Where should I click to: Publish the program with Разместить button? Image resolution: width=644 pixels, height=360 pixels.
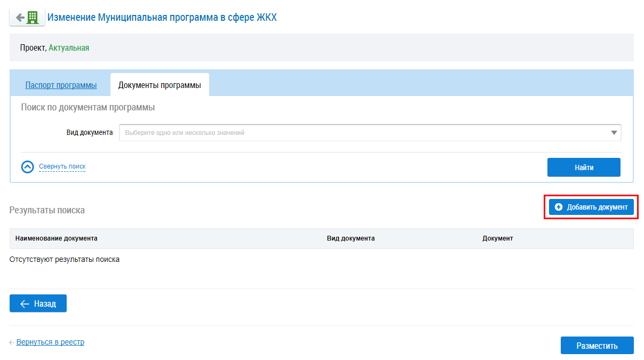pyautogui.click(x=597, y=346)
